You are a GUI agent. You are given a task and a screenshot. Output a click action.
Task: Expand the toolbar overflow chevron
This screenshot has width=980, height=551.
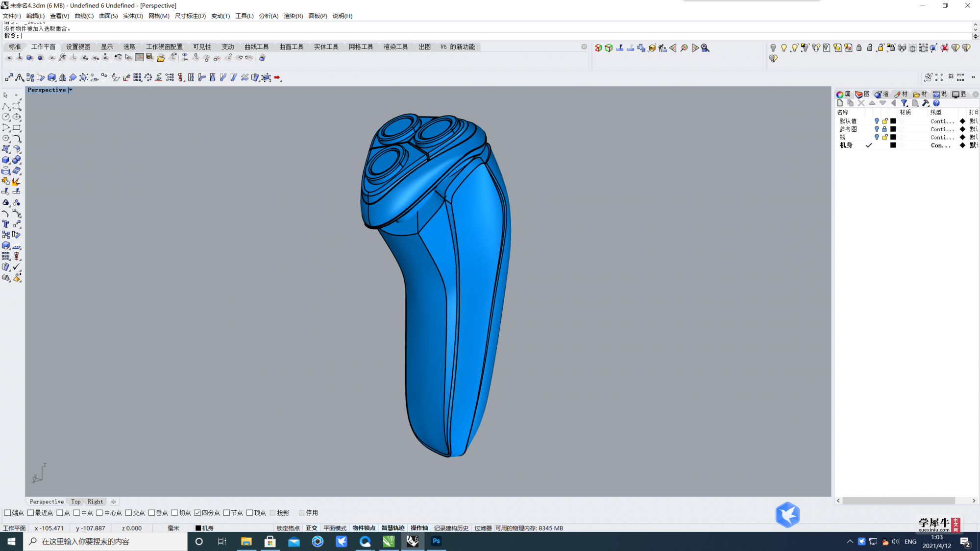(973, 77)
